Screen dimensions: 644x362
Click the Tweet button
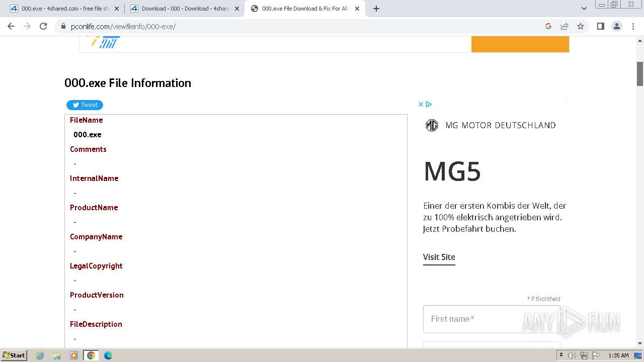coord(85,105)
